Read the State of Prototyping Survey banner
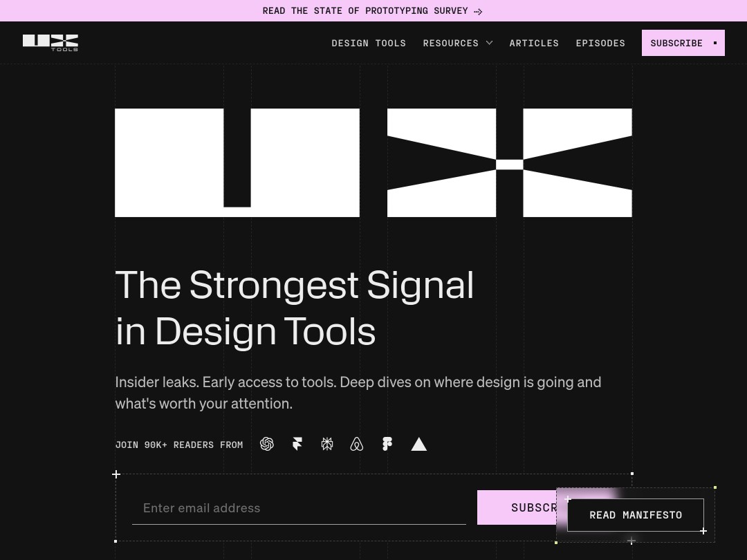Viewport: 747px width, 560px height. click(365, 10)
